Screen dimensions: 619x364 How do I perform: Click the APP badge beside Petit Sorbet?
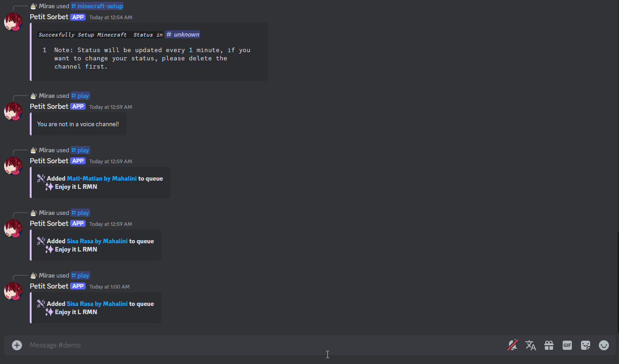pos(78,17)
